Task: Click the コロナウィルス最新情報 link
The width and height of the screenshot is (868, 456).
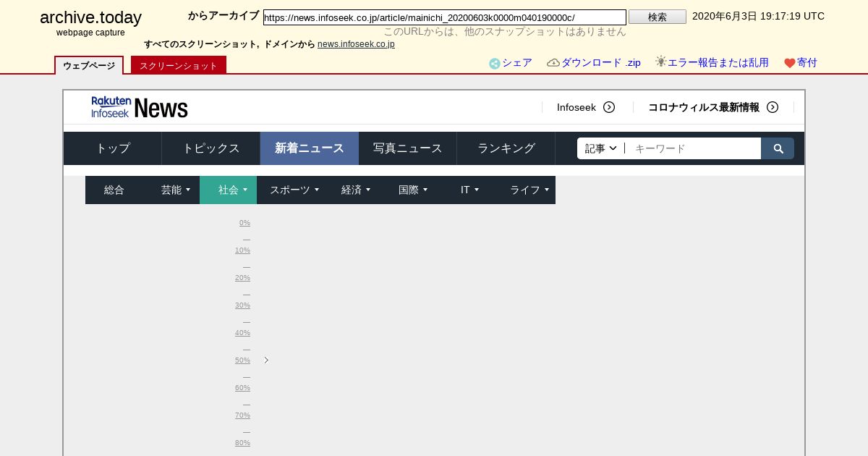Action: pyautogui.click(x=704, y=107)
